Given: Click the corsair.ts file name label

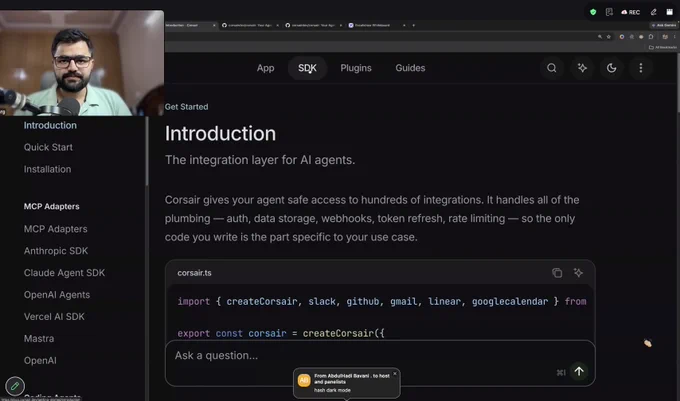Looking at the screenshot, I should pyautogui.click(x=194, y=273).
